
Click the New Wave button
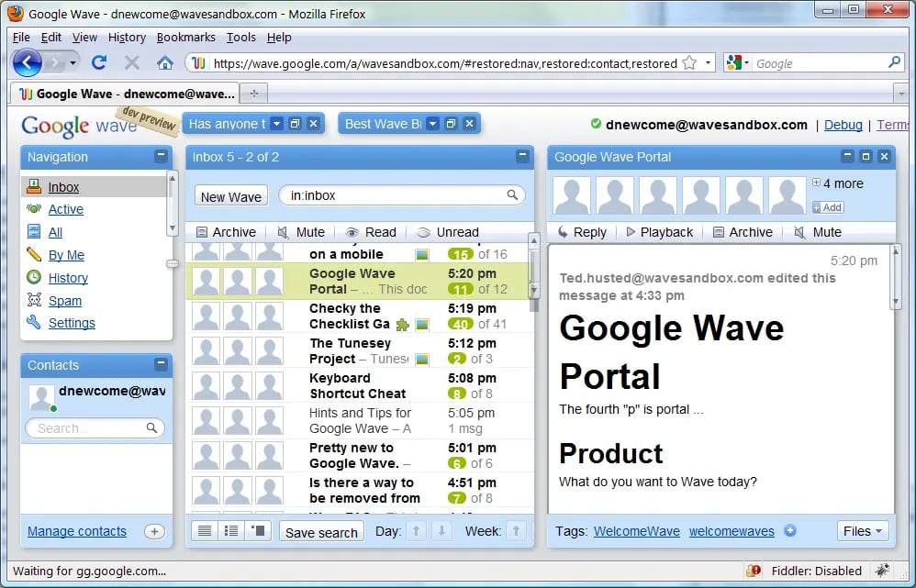[x=231, y=196]
